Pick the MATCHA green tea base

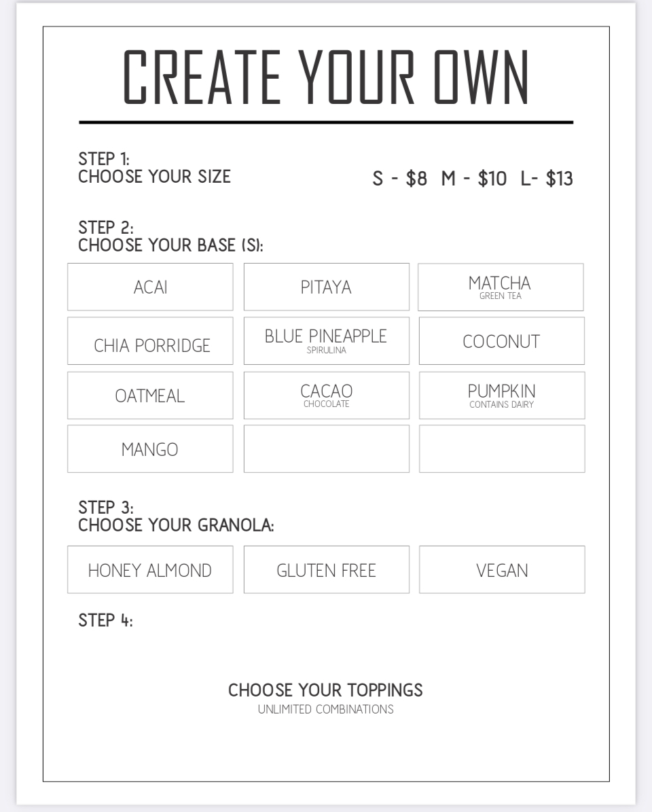click(501, 287)
